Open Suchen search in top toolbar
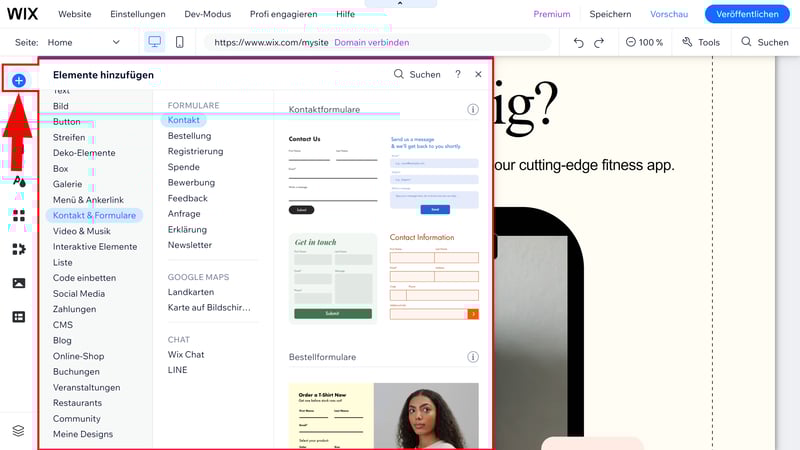 (x=765, y=42)
